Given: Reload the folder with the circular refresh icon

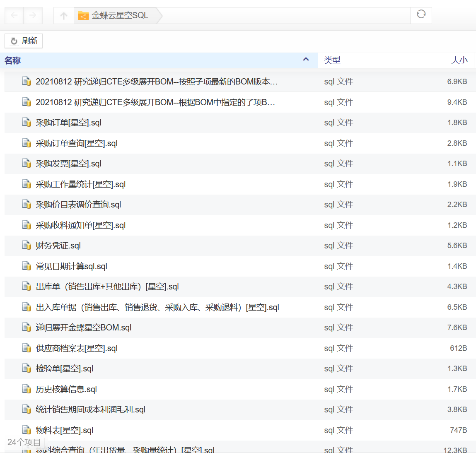Looking at the screenshot, I should (421, 14).
